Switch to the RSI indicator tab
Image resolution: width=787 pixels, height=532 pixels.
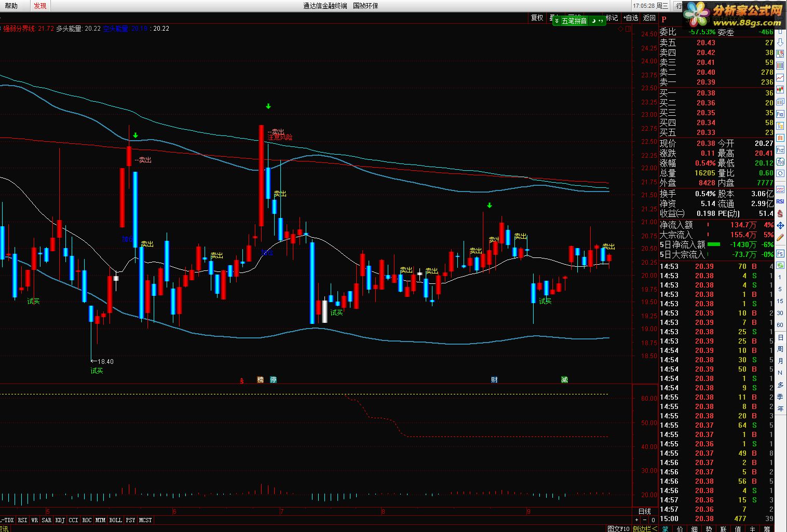tap(22, 520)
